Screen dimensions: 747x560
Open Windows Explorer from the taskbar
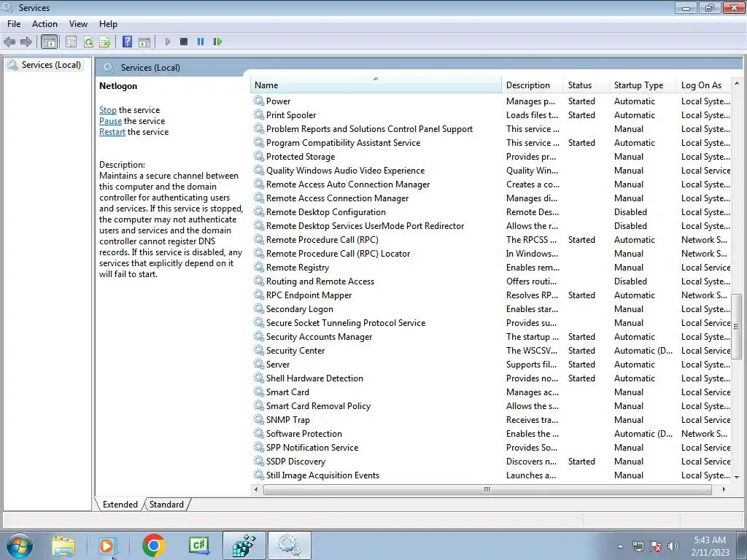[63, 545]
